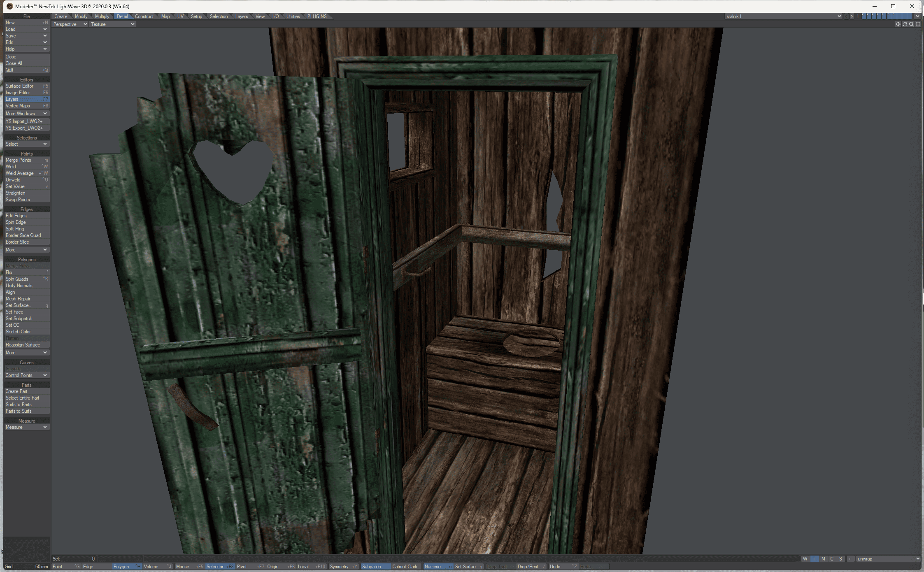This screenshot has width=924, height=572.
Task: Open the Texture display mode dropdown
Action: (112, 24)
